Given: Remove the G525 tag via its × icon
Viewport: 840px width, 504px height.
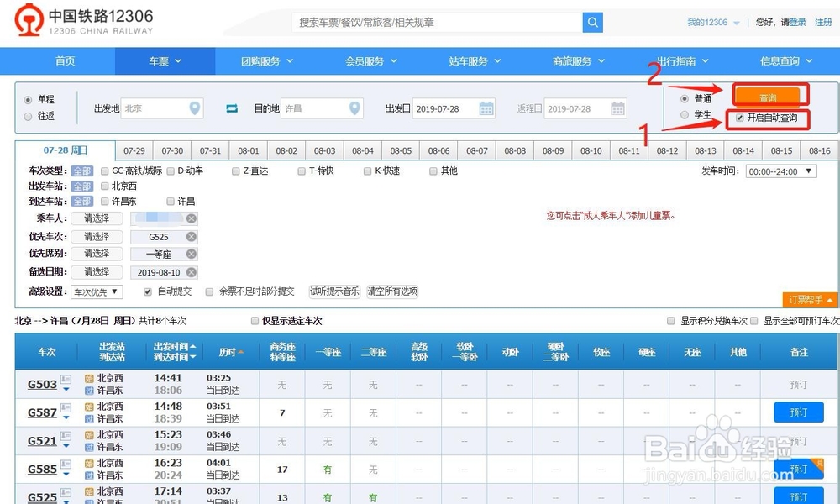Looking at the screenshot, I should [x=189, y=236].
